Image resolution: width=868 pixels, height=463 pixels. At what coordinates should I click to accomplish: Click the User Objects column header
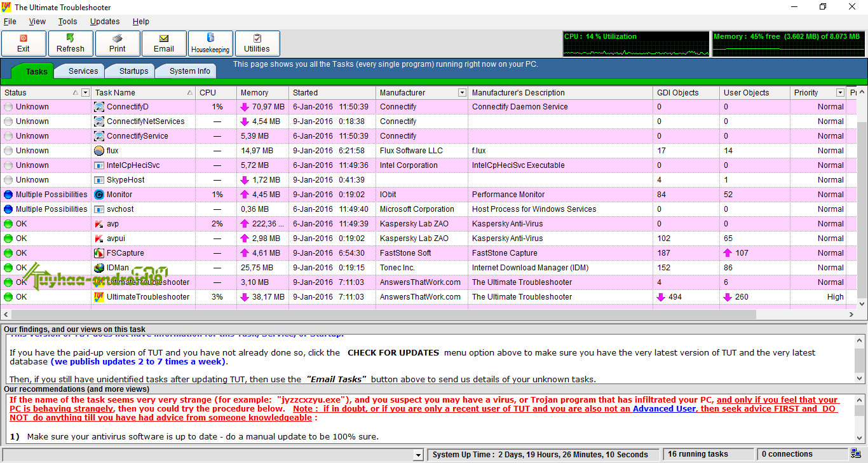tap(754, 93)
